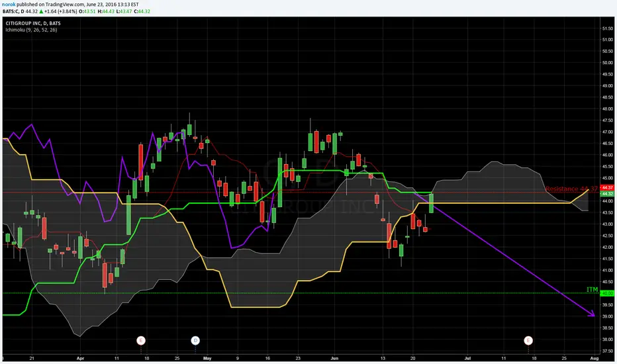Select the green 40.00 ITM price label

(x=608, y=293)
